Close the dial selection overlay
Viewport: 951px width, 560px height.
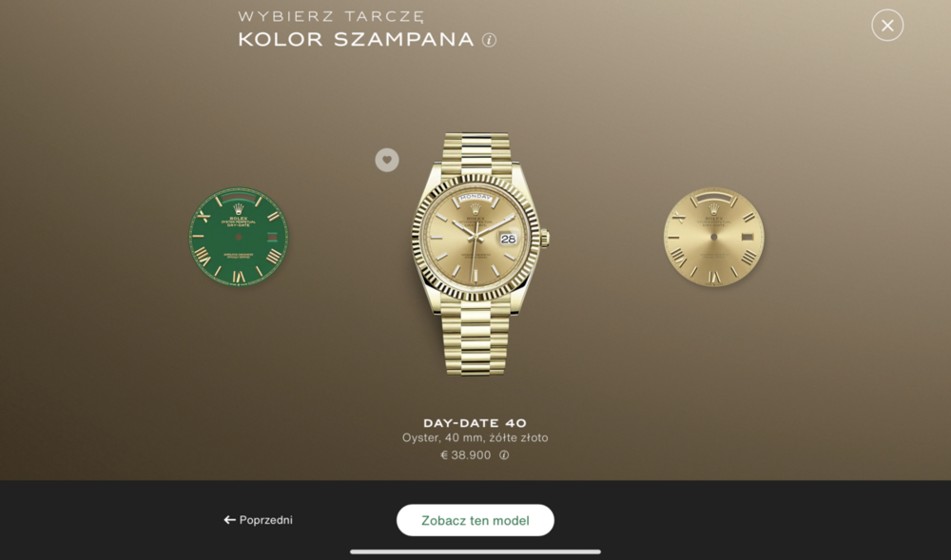[886, 26]
